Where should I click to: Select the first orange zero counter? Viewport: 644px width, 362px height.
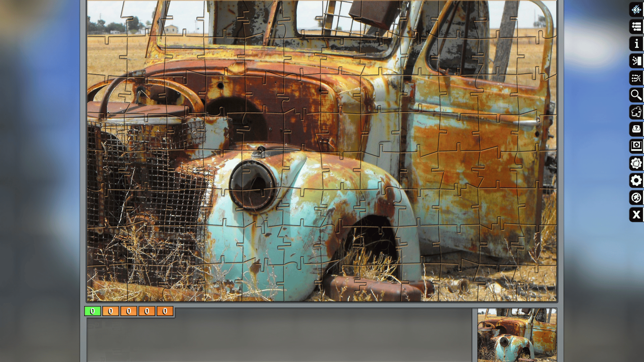pos(111,311)
